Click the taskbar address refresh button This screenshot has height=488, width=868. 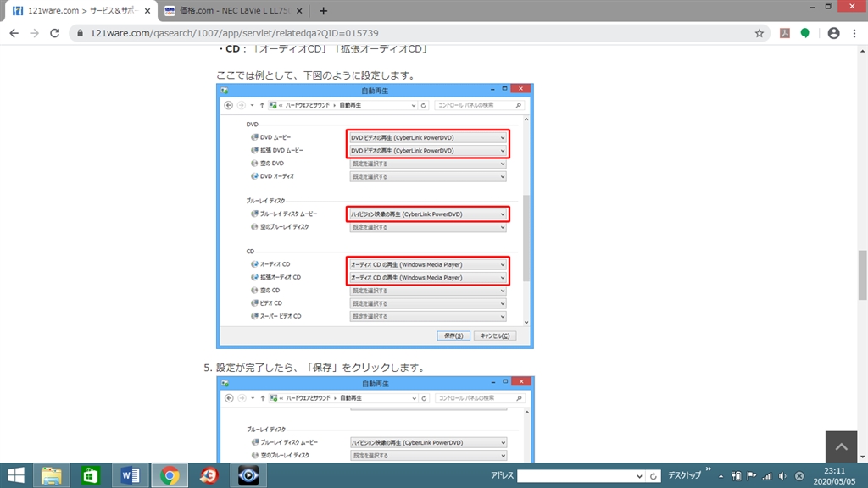(654, 476)
